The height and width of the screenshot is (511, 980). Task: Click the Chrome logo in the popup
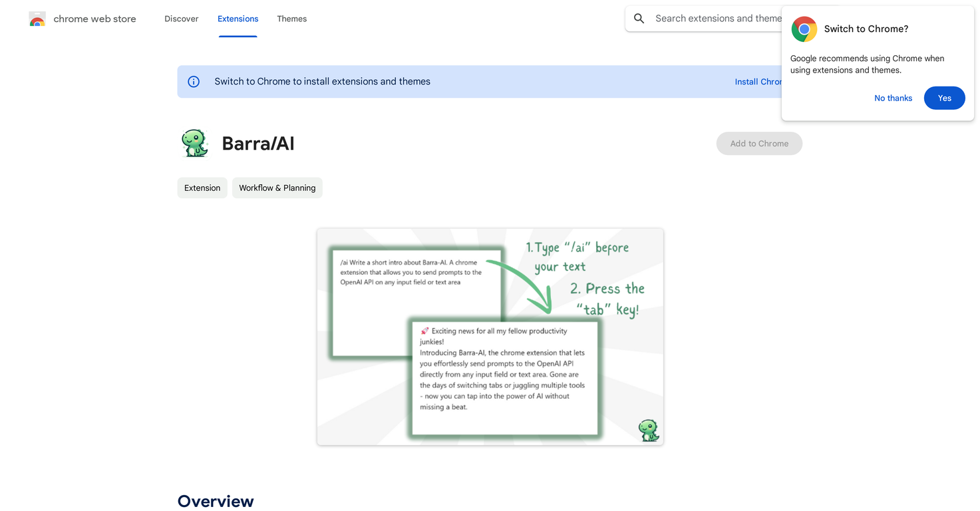pos(804,29)
